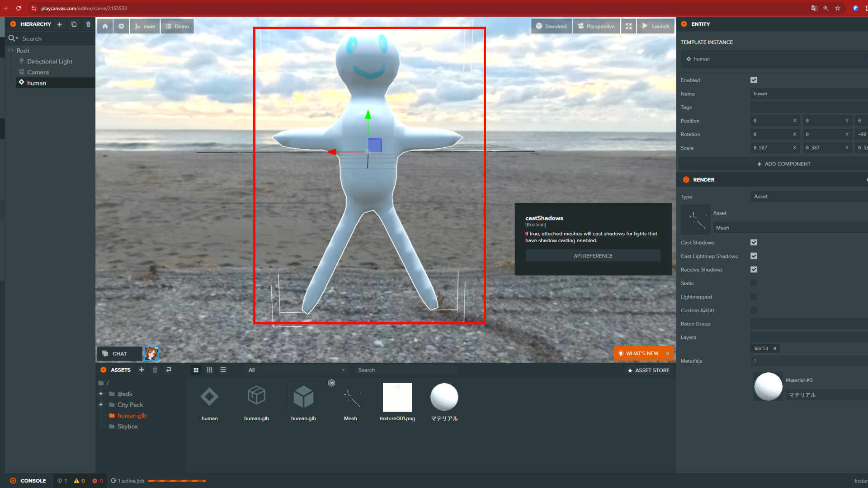Image resolution: width=868 pixels, height=488 pixels.
Task: Open the editor home menu icon
Action: pyautogui.click(x=105, y=26)
